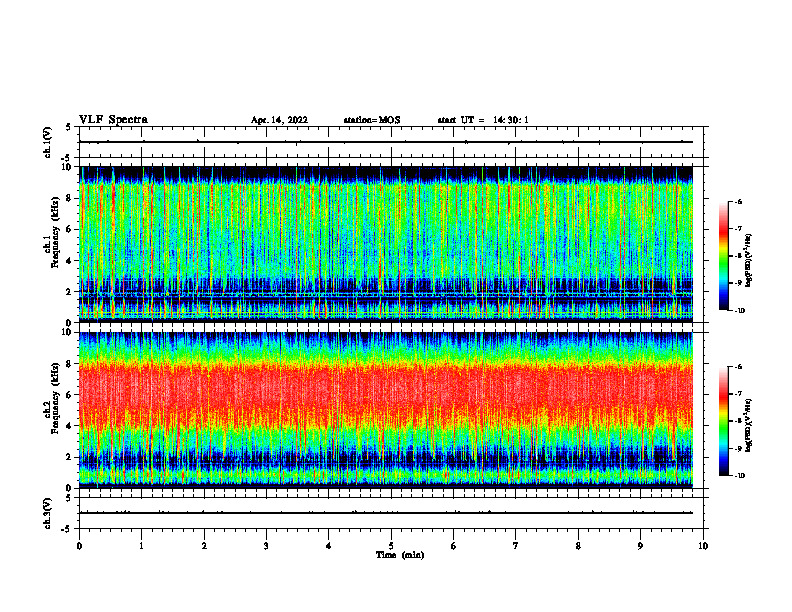Click time axis tick label "9"

pos(640,546)
